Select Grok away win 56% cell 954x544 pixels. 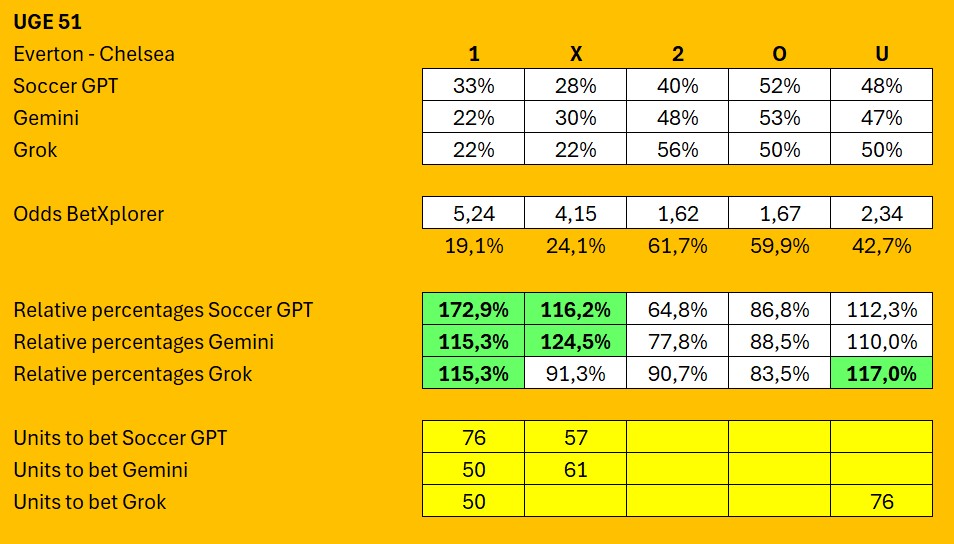(677, 149)
